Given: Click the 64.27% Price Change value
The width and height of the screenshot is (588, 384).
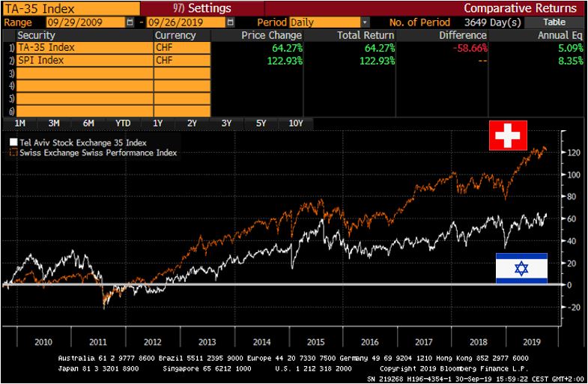Looking at the screenshot, I should click(287, 48).
